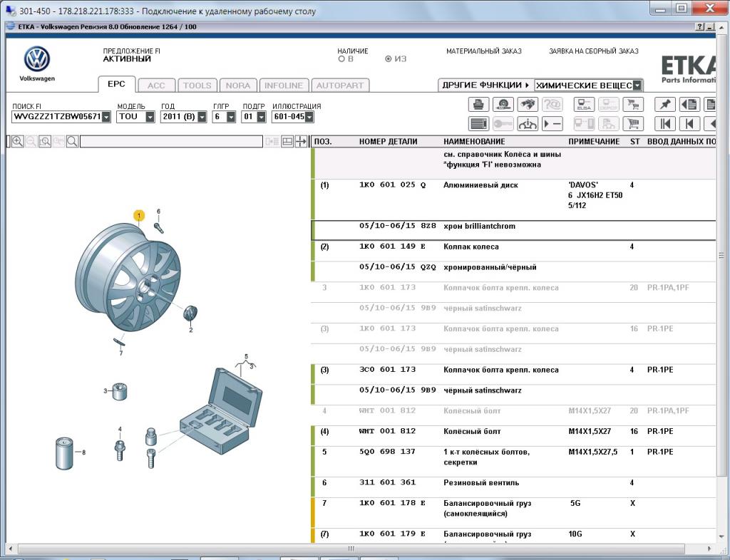Click the expand-pane arrow icon

[x=302, y=141]
